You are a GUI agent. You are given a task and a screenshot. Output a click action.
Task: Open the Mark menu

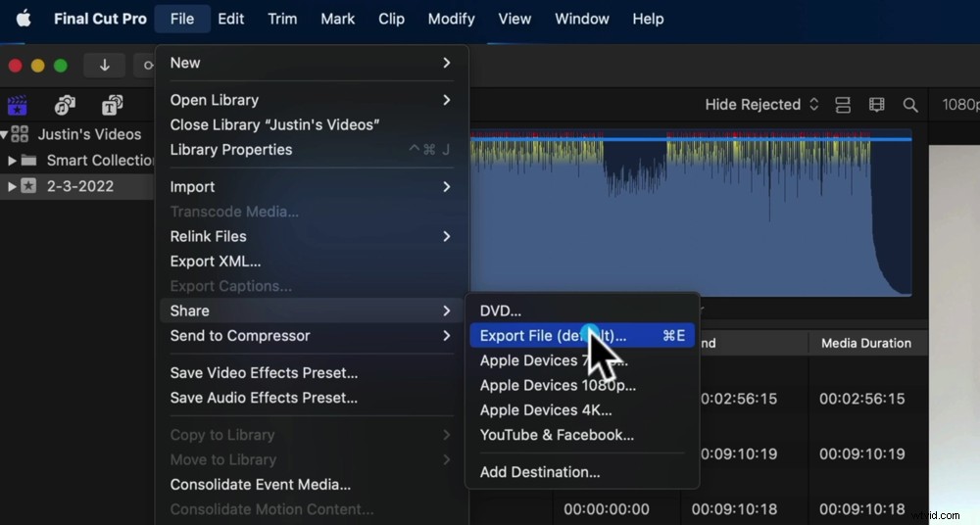pyautogui.click(x=337, y=19)
